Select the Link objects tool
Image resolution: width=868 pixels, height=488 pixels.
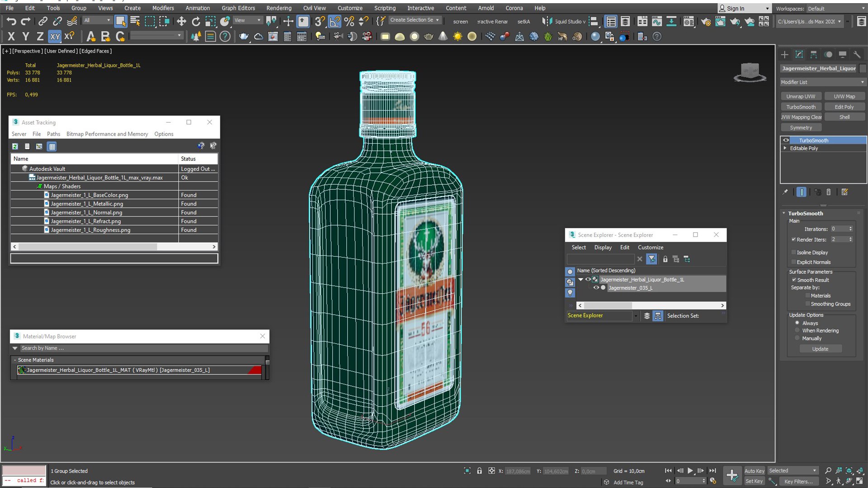[x=42, y=21]
